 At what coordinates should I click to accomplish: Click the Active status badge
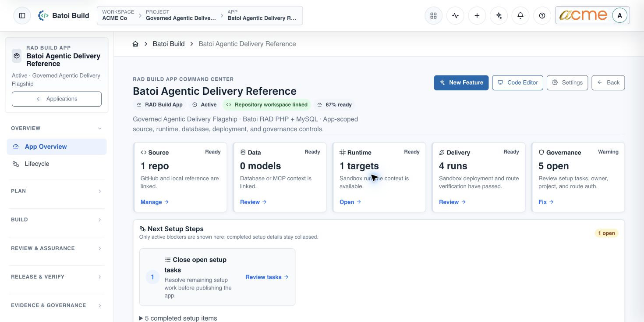204,104
